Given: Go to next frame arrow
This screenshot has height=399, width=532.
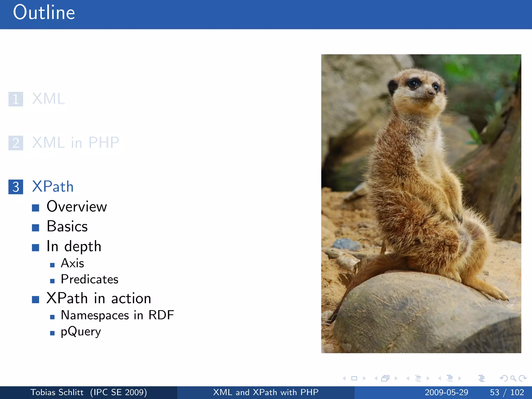Looking at the screenshot, I should (396, 378).
